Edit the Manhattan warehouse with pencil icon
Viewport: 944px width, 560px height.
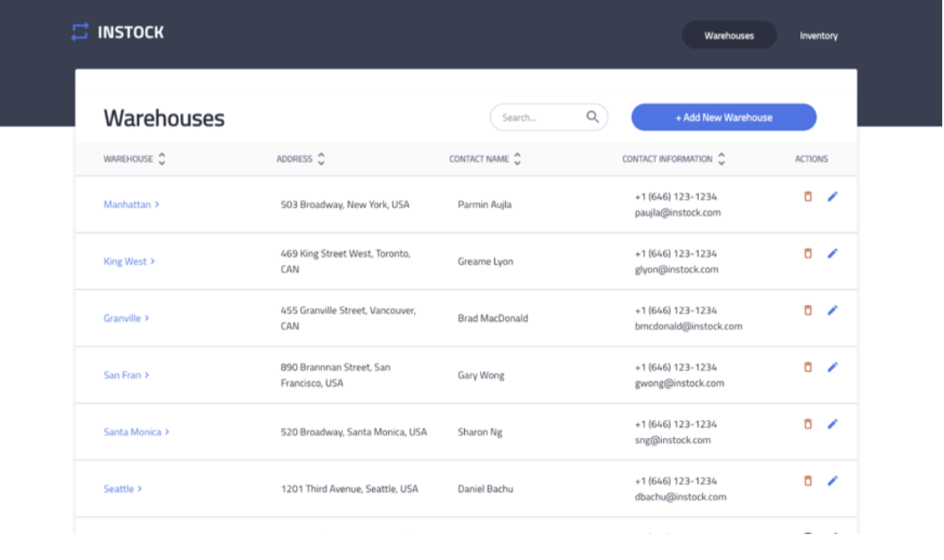tap(832, 196)
